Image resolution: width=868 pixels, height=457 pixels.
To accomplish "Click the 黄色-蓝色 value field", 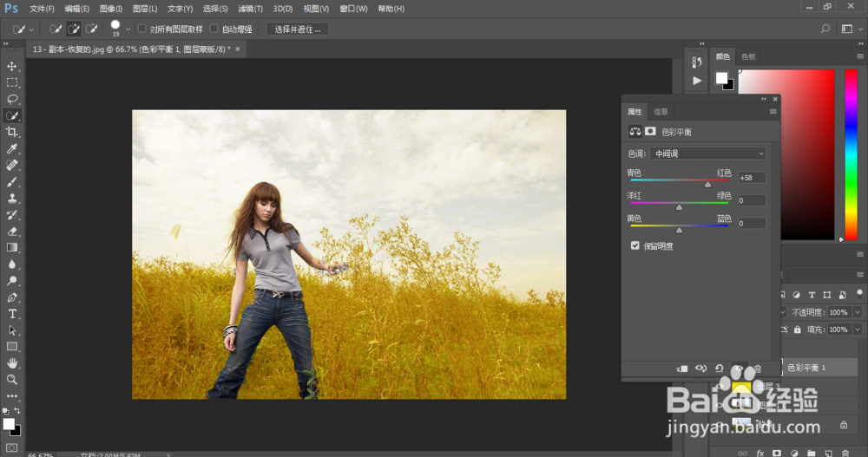I will [x=752, y=223].
